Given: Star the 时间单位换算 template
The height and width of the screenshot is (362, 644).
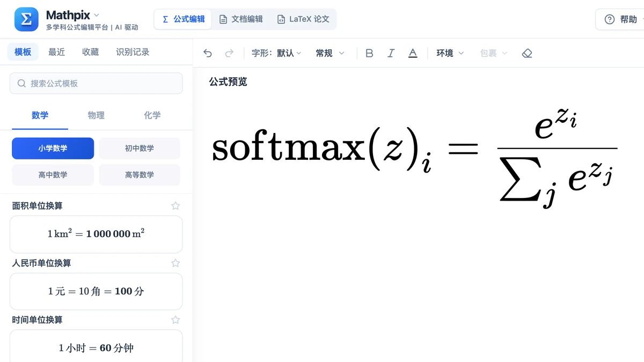Looking at the screenshot, I should (175, 320).
